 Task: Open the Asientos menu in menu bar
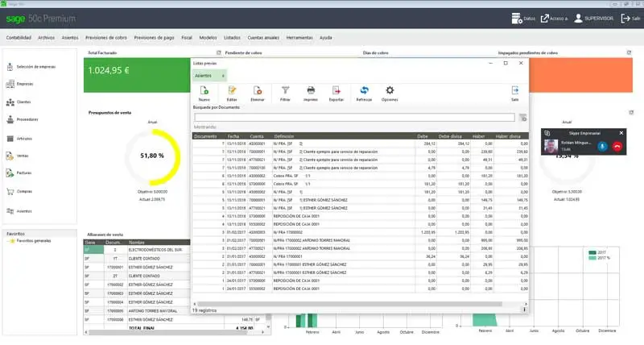(x=70, y=37)
